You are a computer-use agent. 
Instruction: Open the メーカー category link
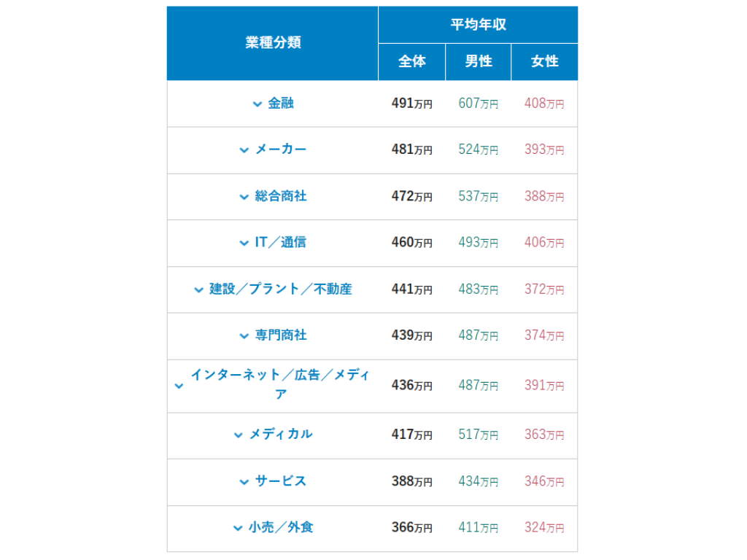281,149
